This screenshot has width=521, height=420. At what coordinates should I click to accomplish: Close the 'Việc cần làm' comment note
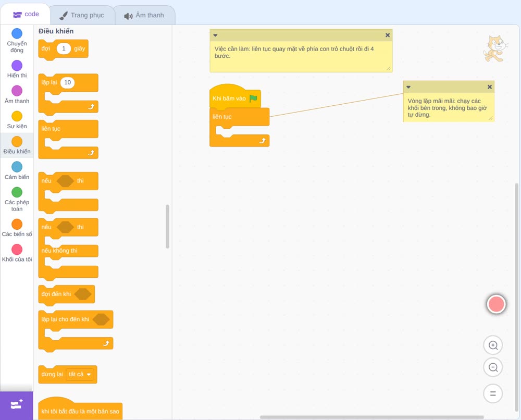coord(388,35)
